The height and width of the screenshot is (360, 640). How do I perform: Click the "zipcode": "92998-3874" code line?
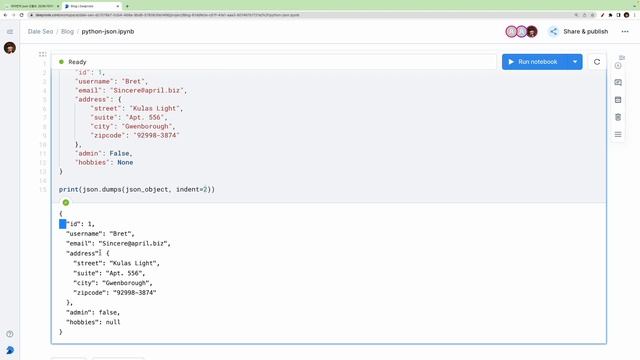point(135,136)
